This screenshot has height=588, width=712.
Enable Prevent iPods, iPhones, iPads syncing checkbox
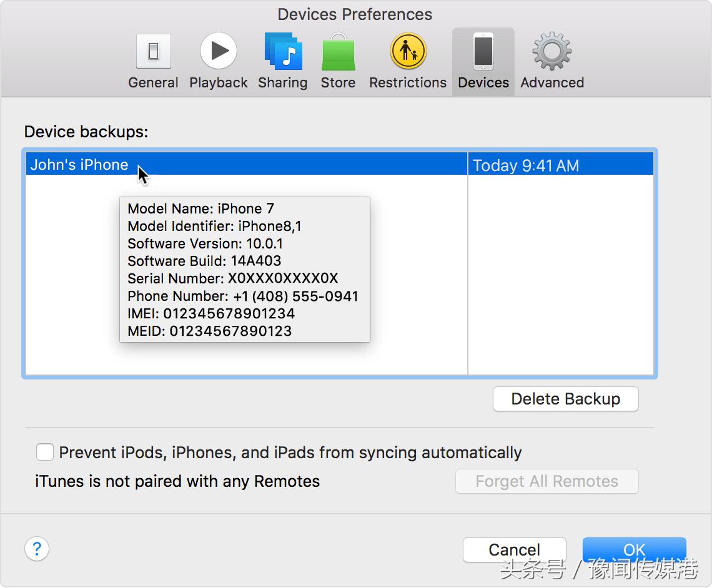coord(45,452)
